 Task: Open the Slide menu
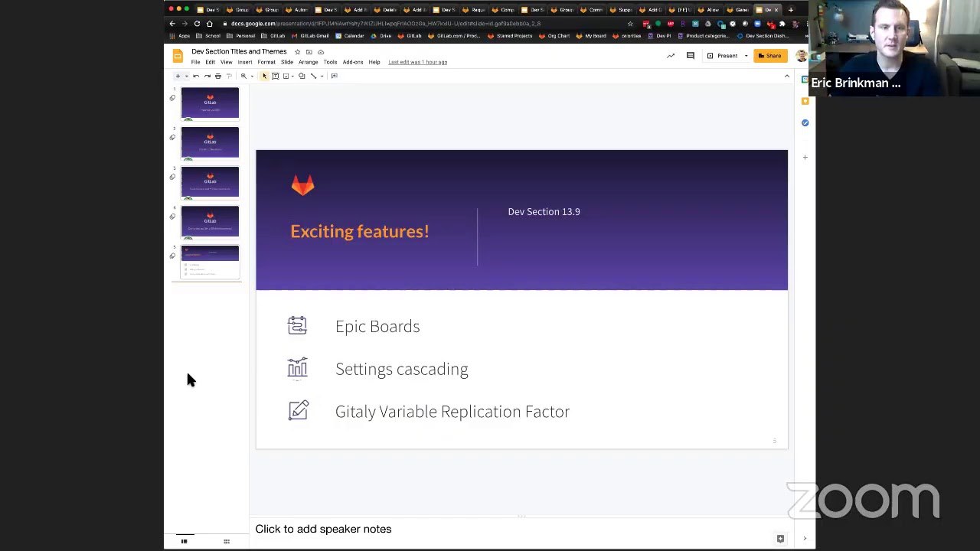(x=287, y=62)
